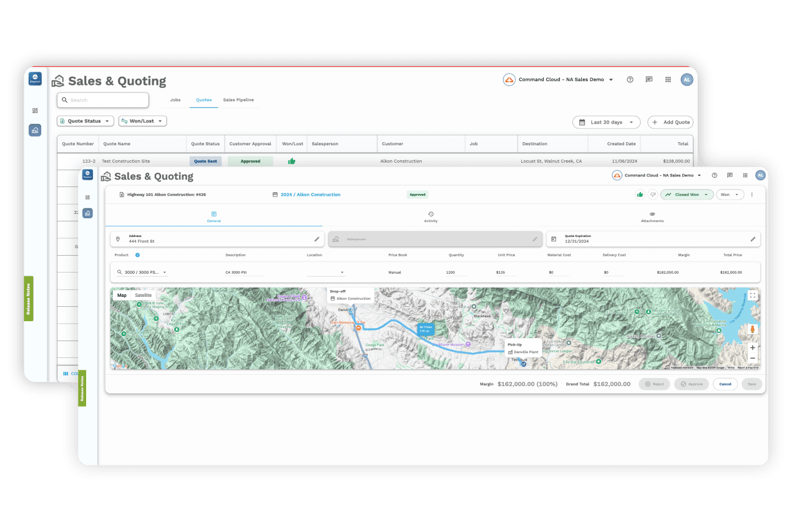Image resolution: width=799 pixels, height=532 pixels.
Task: Switch to the Activity tab
Action: point(431,217)
